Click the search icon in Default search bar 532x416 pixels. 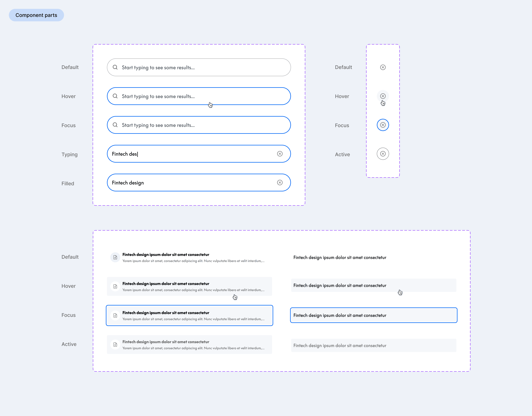click(x=115, y=67)
